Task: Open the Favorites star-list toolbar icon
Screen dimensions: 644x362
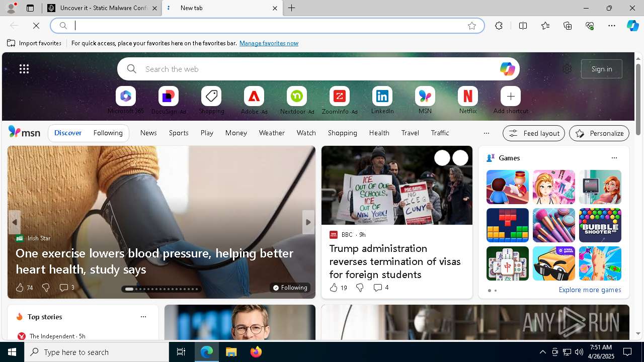Action: pos(545,26)
